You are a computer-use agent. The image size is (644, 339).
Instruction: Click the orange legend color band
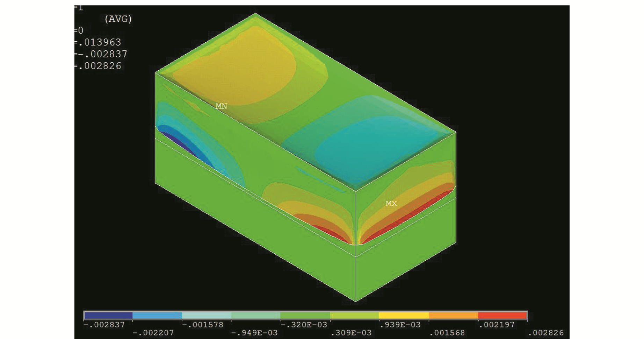click(x=453, y=316)
